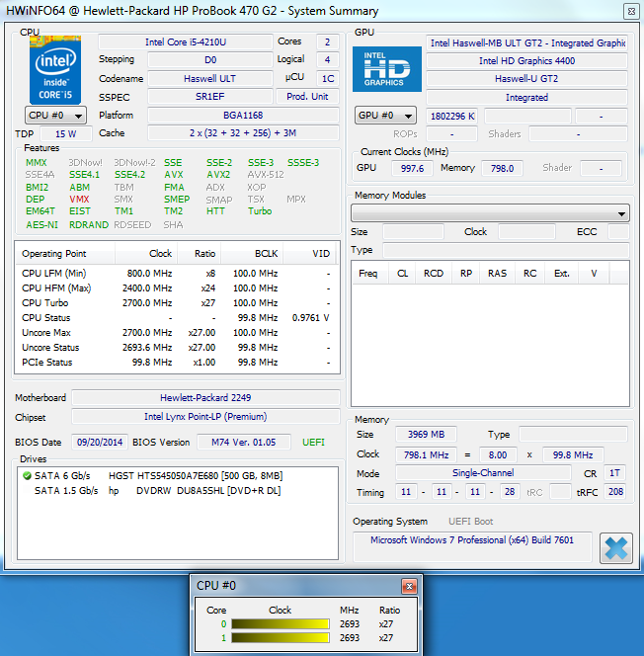Open the CPU #0 selector dropdown
The height and width of the screenshot is (656, 644).
point(55,116)
